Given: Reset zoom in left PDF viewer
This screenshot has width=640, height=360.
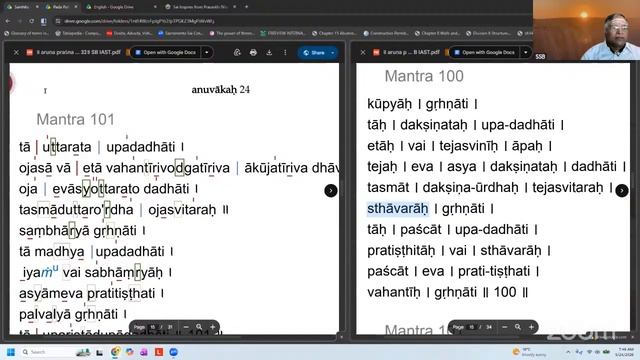Looking at the screenshot, I should pos(199,327).
